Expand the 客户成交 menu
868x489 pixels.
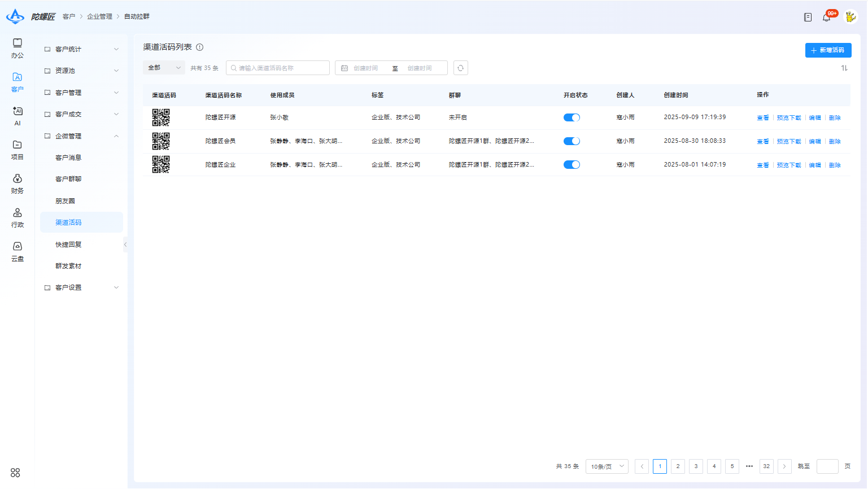coord(81,114)
